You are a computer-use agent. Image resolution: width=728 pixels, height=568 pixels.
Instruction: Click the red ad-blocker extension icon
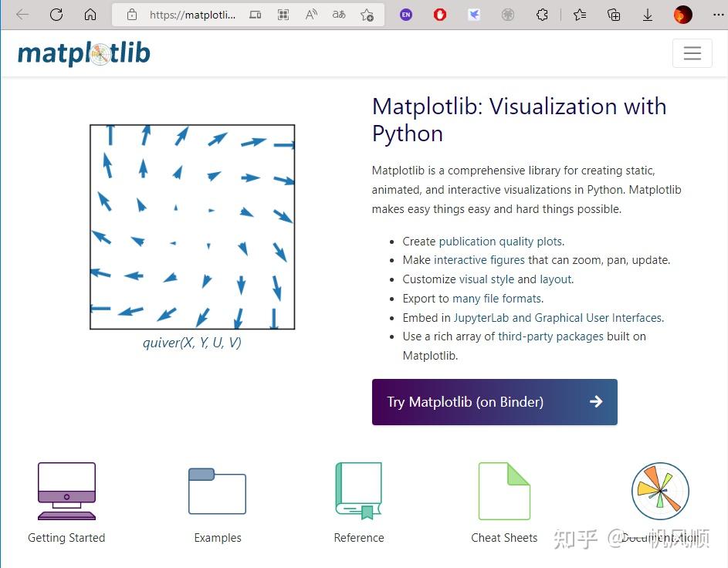(440, 15)
